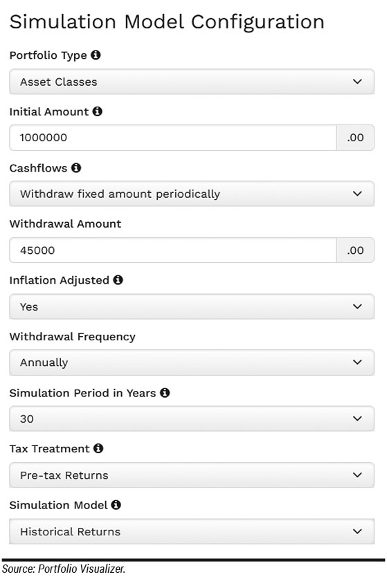Open the Simulation Model info icon

pyautogui.click(x=116, y=505)
